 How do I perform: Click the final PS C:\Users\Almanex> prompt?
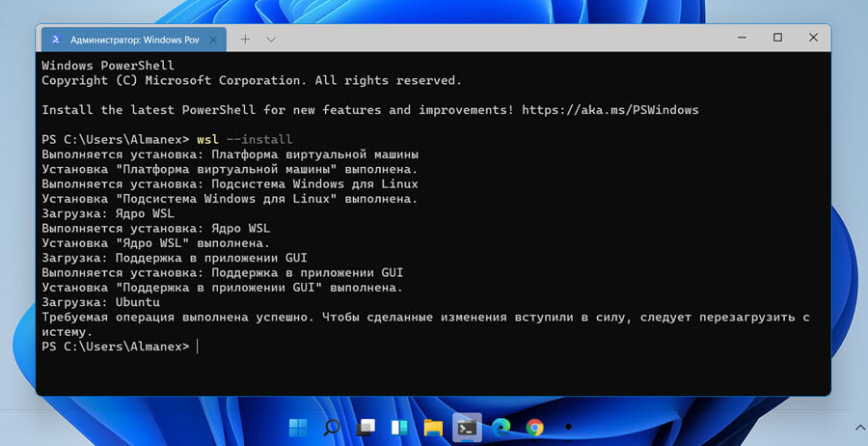(x=115, y=347)
